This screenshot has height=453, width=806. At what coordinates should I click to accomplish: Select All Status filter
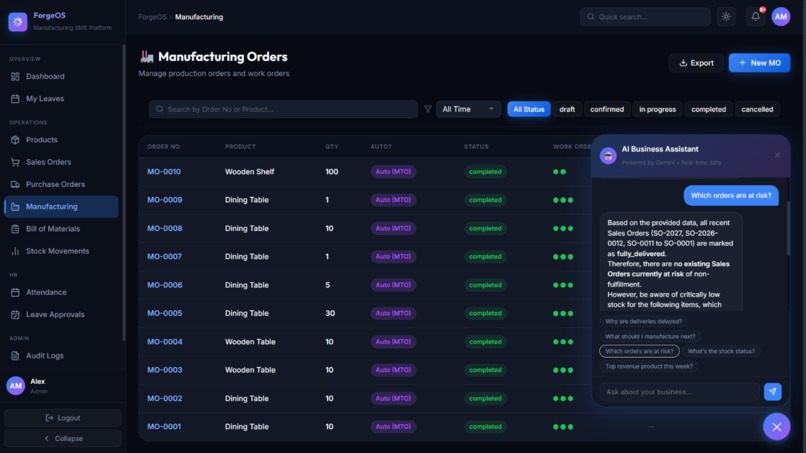529,109
